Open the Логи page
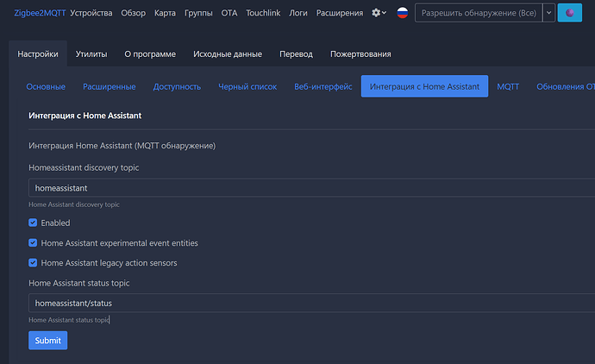This screenshot has width=595, height=364. point(298,13)
